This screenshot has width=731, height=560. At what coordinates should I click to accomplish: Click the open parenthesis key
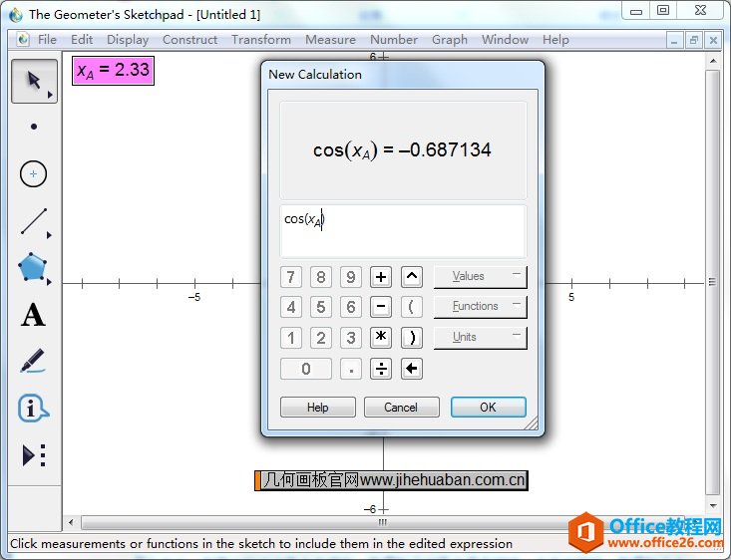(x=412, y=307)
